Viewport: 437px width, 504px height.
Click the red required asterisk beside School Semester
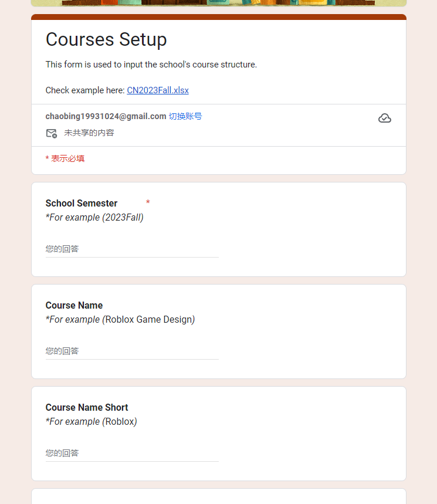point(148,203)
